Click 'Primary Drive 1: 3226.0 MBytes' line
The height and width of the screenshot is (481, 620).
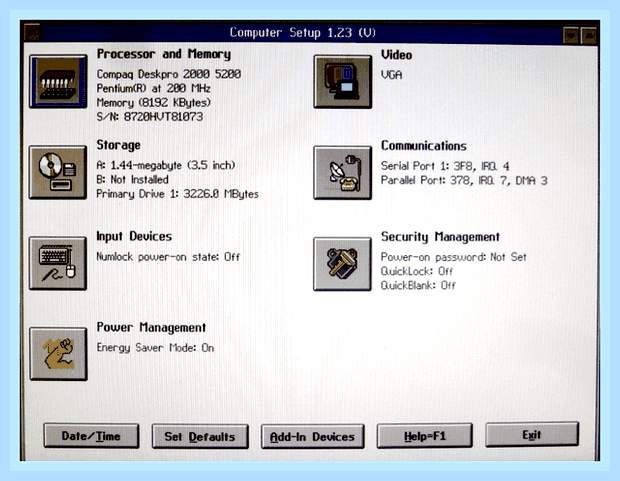pos(178,194)
